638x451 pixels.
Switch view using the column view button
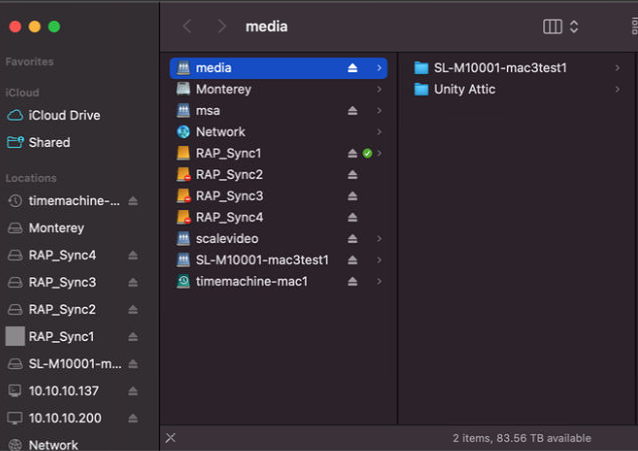tap(552, 27)
